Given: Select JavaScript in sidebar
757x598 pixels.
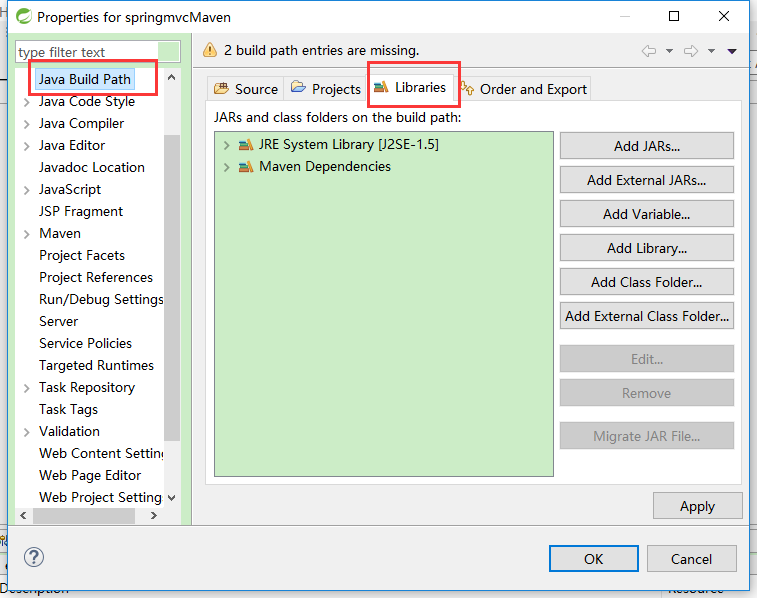Looking at the screenshot, I should 70,190.
